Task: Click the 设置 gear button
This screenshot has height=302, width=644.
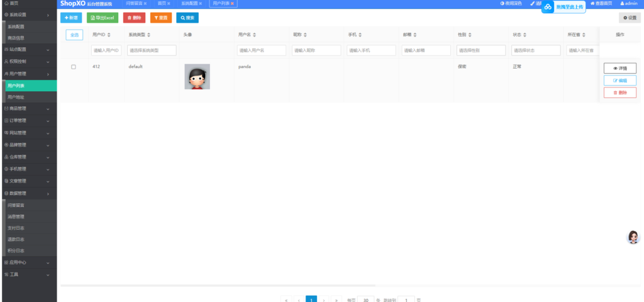Action: [x=630, y=18]
